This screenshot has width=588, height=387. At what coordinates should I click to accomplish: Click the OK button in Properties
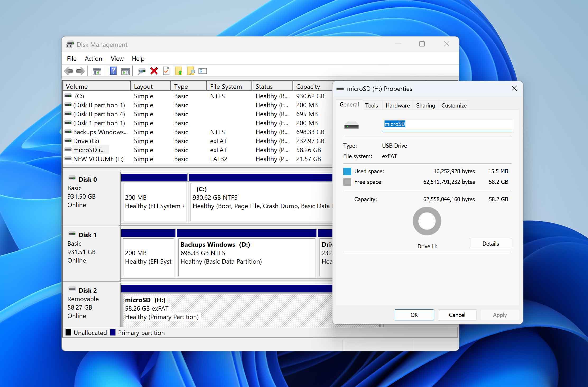pos(414,315)
